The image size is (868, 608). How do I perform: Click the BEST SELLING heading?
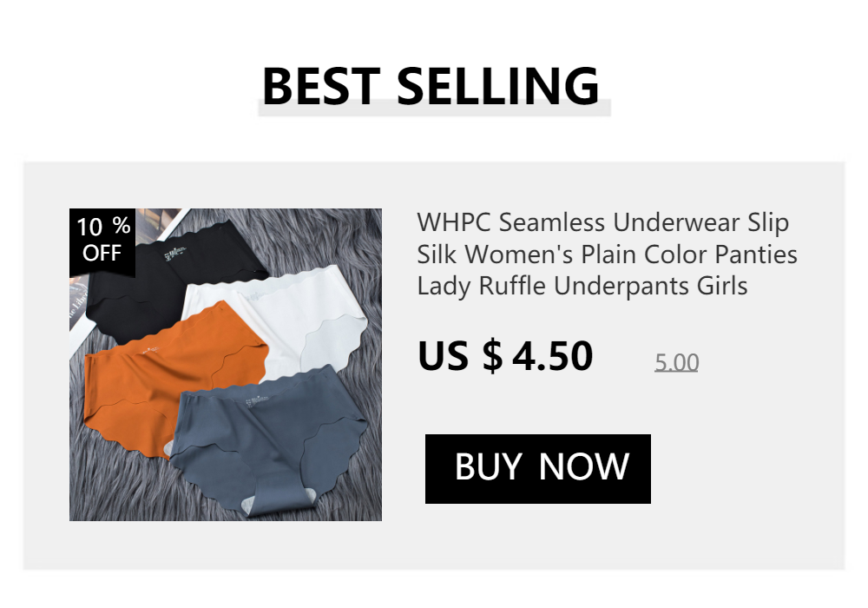pos(431,86)
